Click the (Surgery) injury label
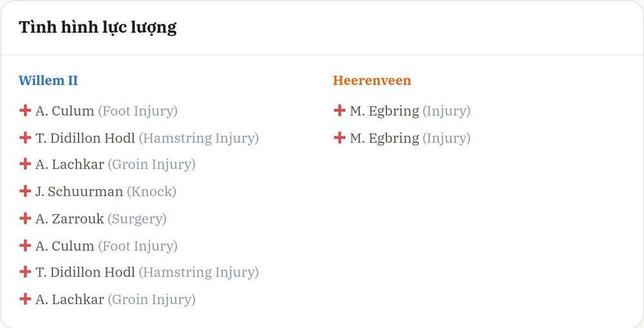This screenshot has height=328, width=644. pos(137,219)
